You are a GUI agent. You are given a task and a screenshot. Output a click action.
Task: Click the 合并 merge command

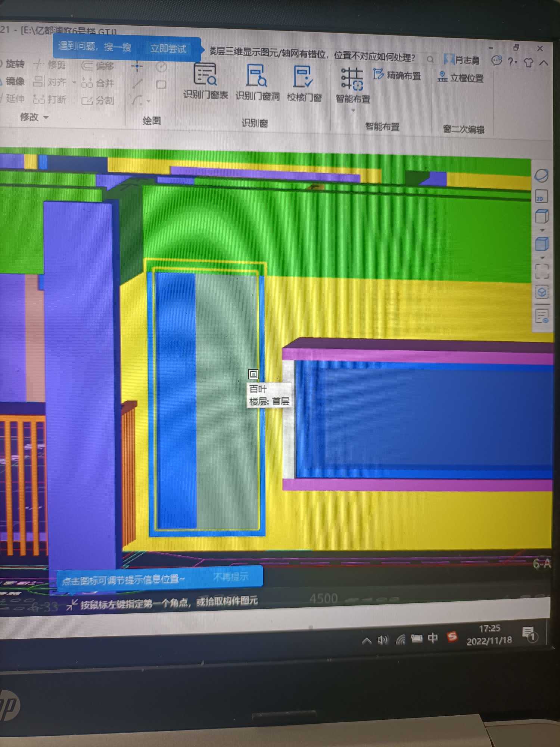97,83
